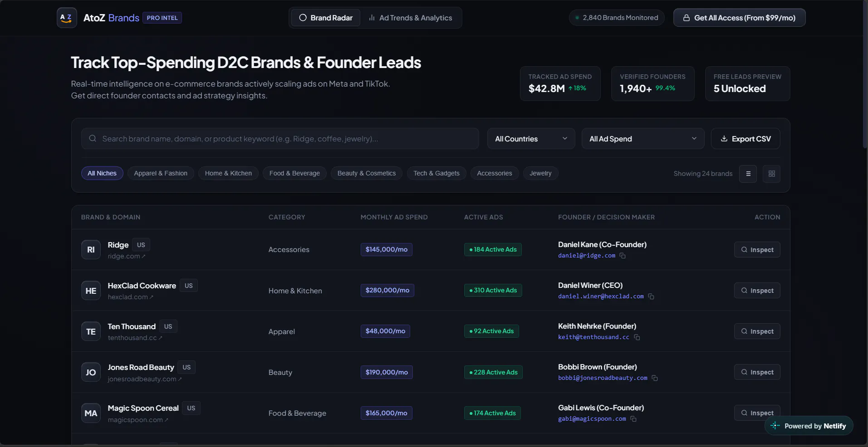Click the Active Ads column header
This screenshot has height=447, width=868.
(x=483, y=217)
